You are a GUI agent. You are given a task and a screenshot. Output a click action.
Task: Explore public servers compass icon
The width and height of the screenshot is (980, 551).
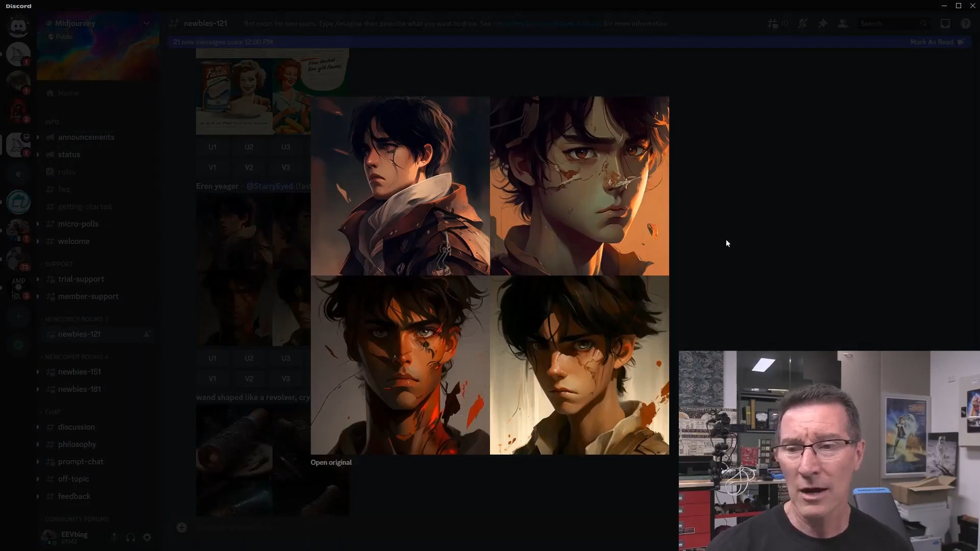(18, 345)
